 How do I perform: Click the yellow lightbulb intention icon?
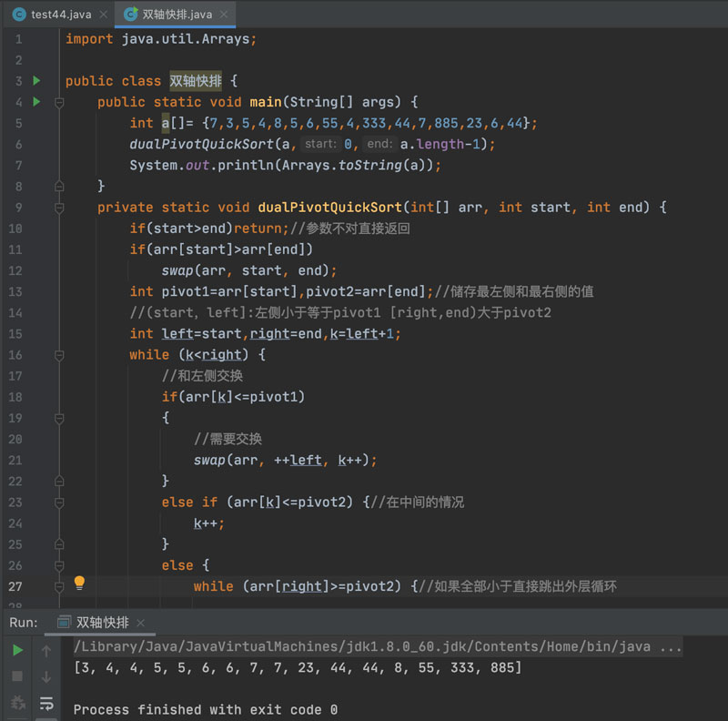coord(79,583)
